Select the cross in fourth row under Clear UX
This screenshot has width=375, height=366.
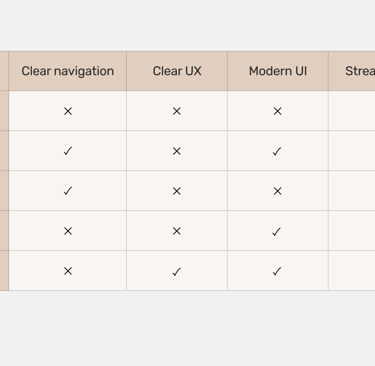(177, 231)
